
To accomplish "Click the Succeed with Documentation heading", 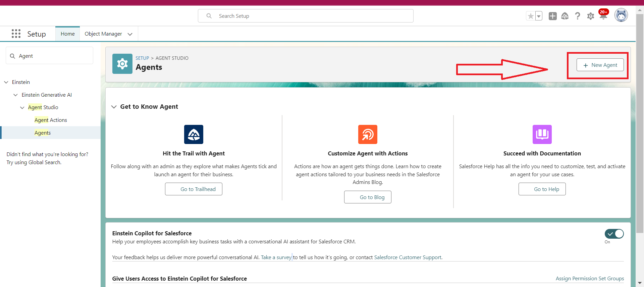I will pyautogui.click(x=542, y=153).
